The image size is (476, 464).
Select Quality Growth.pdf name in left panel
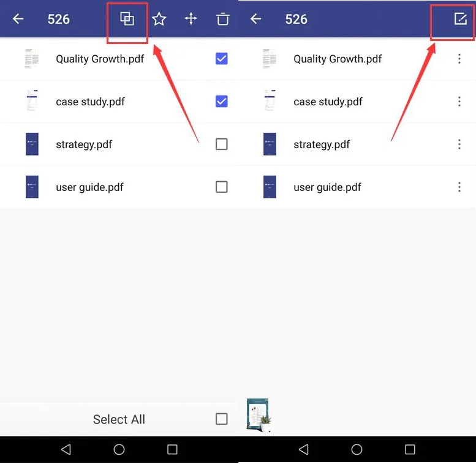tap(100, 59)
